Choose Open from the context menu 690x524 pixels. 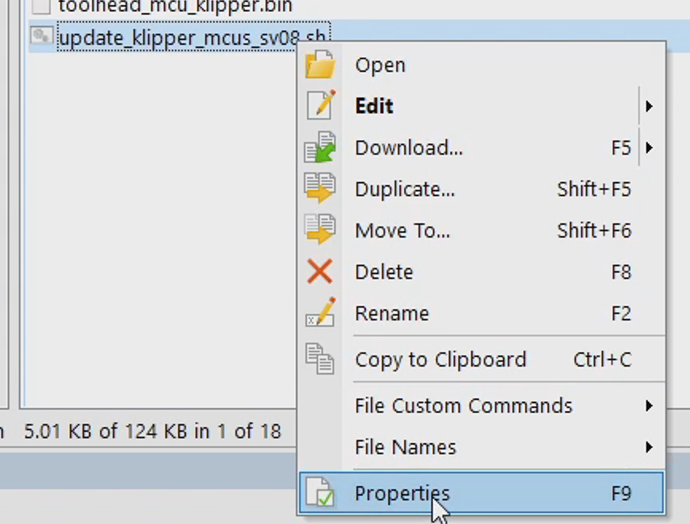[x=380, y=65]
